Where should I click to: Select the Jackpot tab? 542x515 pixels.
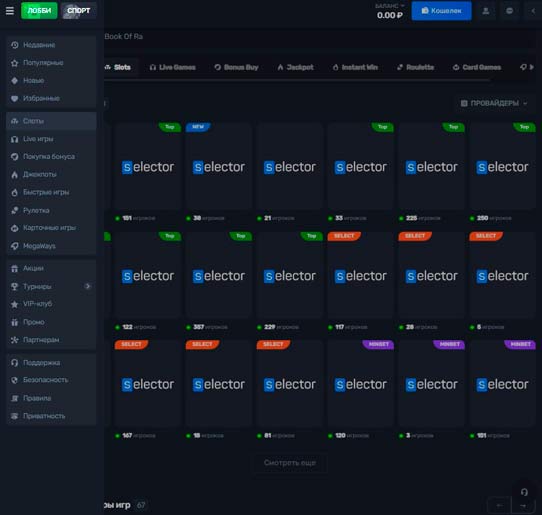coord(296,67)
